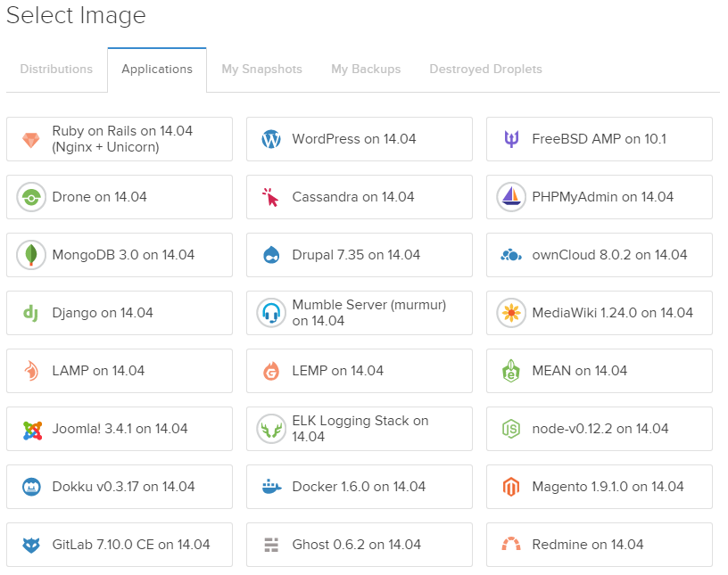Click the Cassandra cursor icon
Viewport: 728px width, 575px height.
[x=270, y=197]
